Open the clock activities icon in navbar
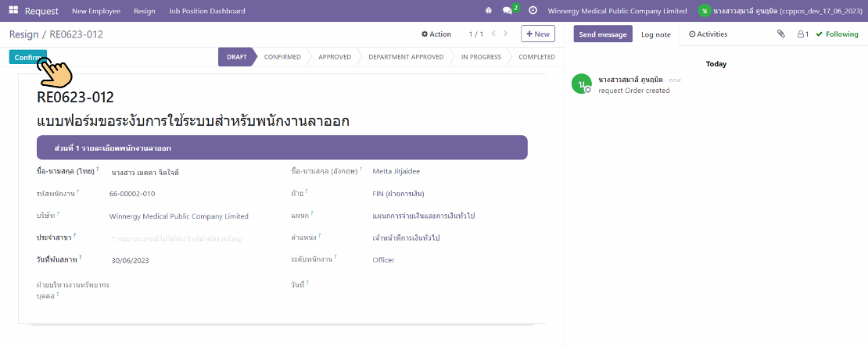 coord(533,11)
